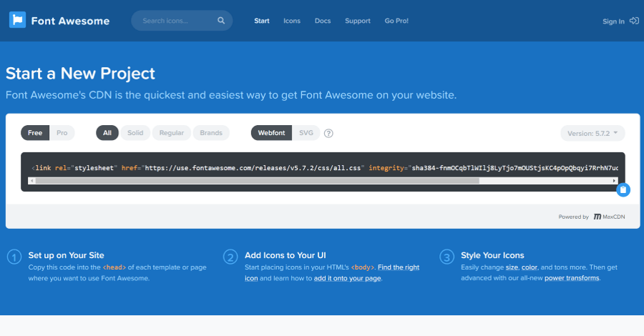This screenshot has width=644, height=336.
Task: Select the All style filter
Action: (107, 133)
